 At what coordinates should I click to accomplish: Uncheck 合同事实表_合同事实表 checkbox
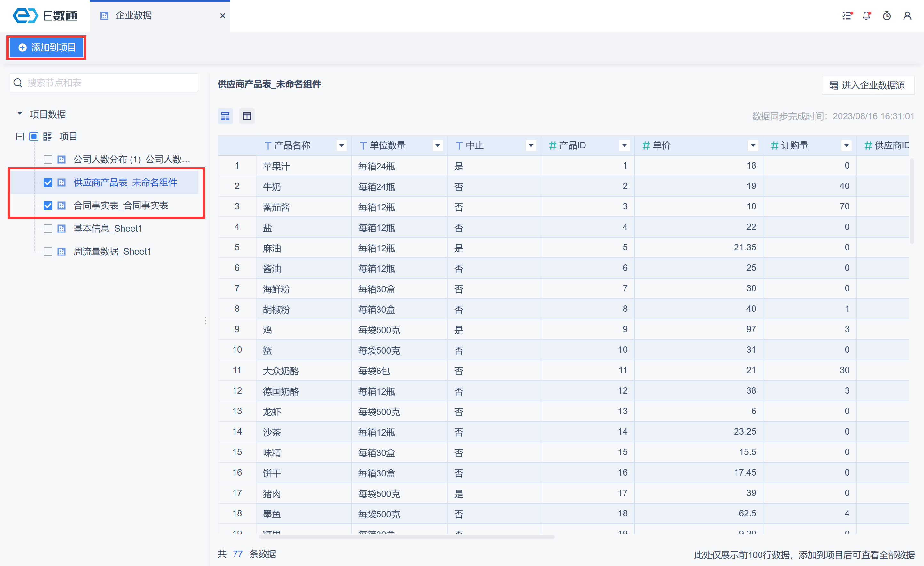48,206
